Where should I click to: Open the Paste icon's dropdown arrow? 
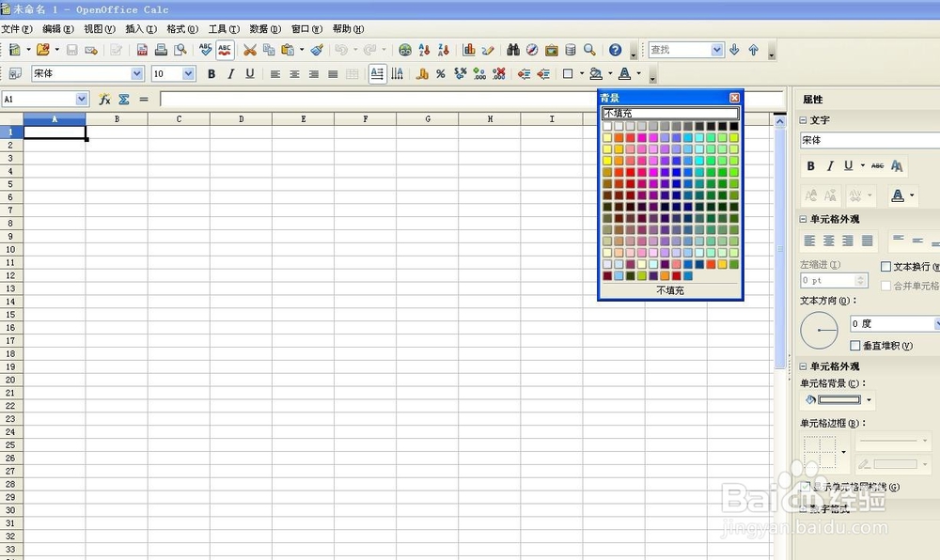pyautogui.click(x=302, y=51)
